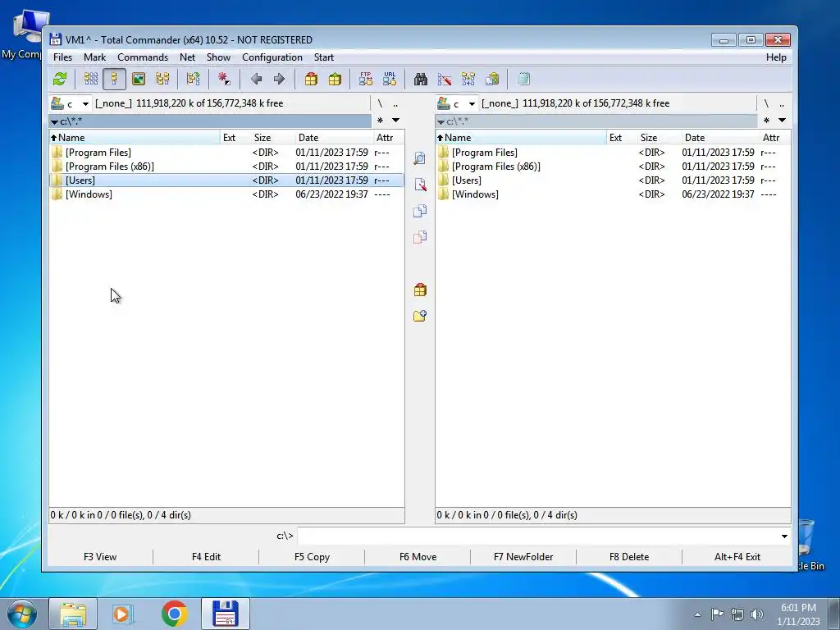Screen dimensions: 840x630
Task: Sort right panel by Date column header
Action: pos(719,138)
